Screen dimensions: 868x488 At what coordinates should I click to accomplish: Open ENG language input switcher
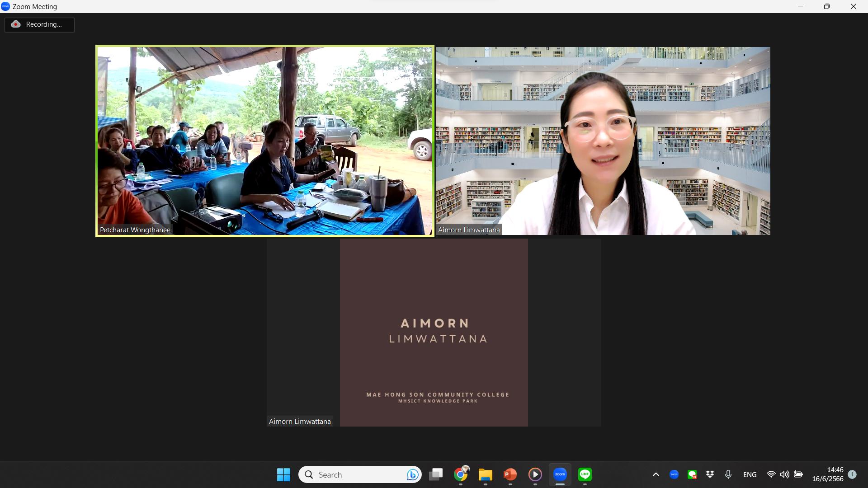click(750, 474)
